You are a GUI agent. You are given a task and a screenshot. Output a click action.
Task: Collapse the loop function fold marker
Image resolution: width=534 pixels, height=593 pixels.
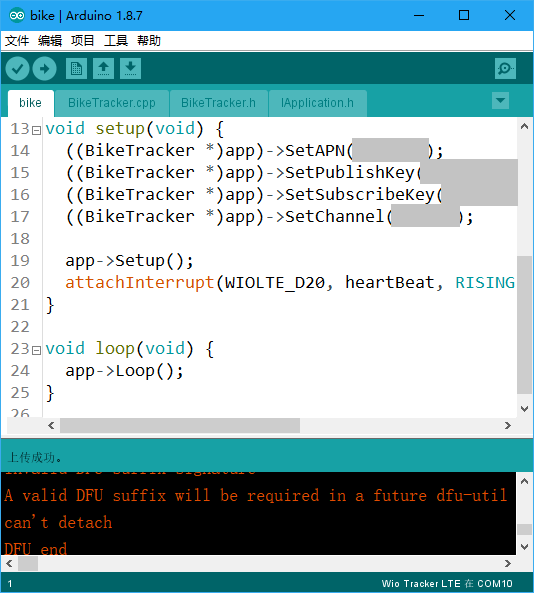[36, 351]
